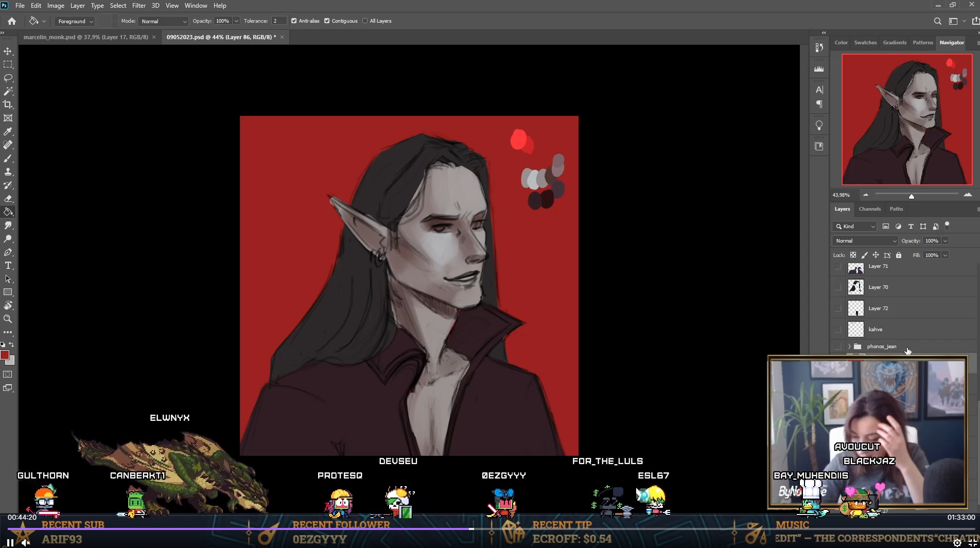Image resolution: width=980 pixels, height=548 pixels.
Task: Open the Filter menu
Action: point(139,6)
